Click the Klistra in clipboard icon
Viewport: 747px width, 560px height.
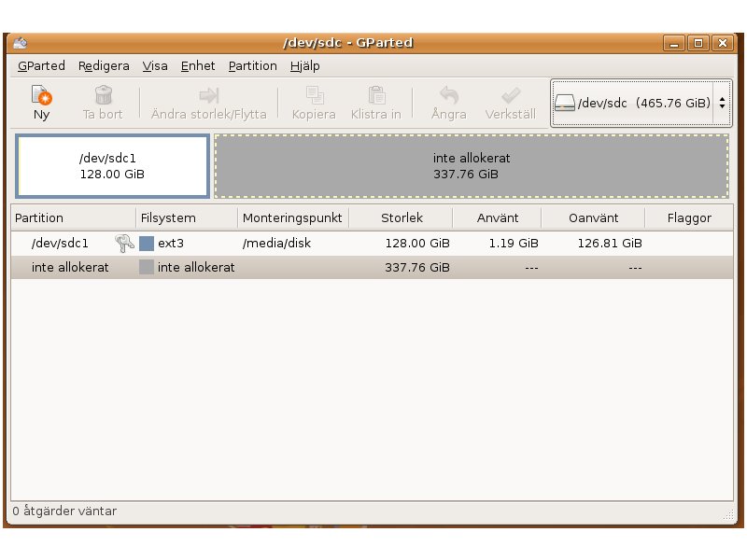[376, 95]
